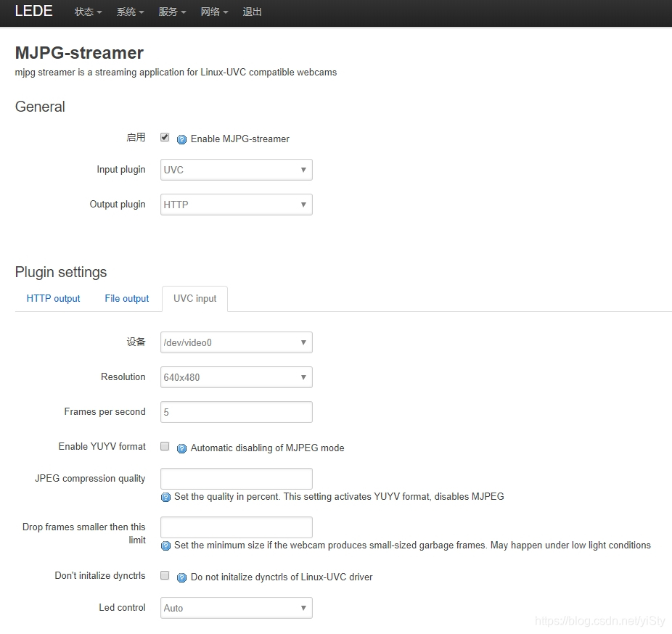
Task: Click the Drop frames limit input field
Action: (236, 527)
